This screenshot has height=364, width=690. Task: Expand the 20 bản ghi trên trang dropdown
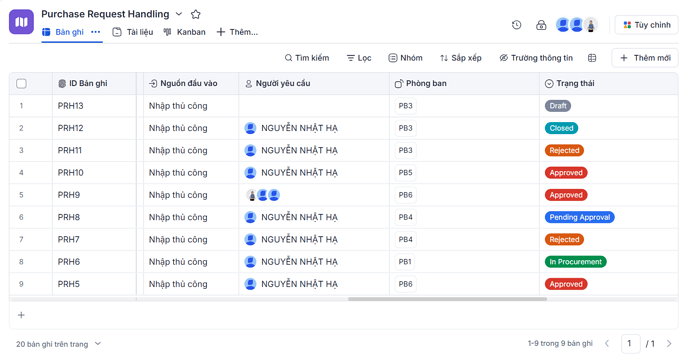pyautogui.click(x=58, y=344)
